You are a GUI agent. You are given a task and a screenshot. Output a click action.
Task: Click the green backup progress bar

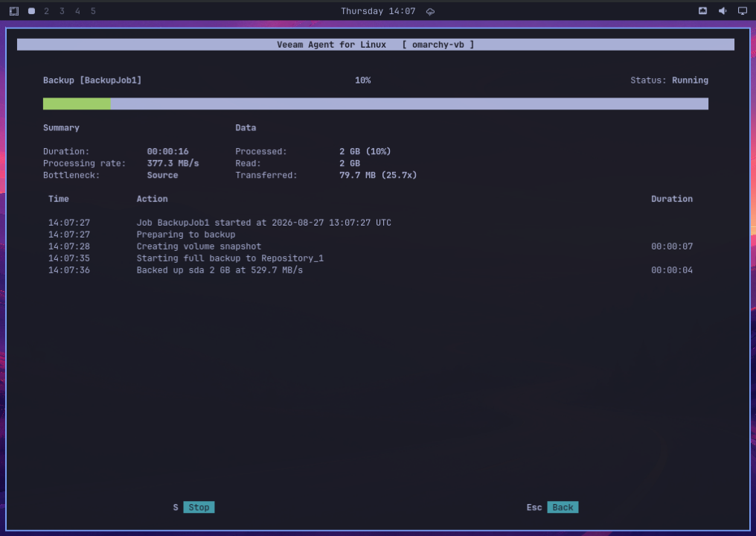(77, 103)
